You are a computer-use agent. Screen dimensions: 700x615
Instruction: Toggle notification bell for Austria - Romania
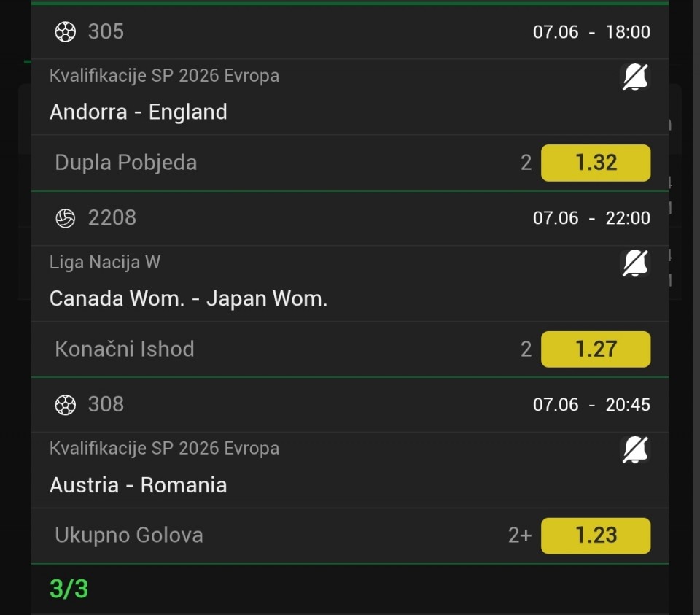tap(635, 449)
